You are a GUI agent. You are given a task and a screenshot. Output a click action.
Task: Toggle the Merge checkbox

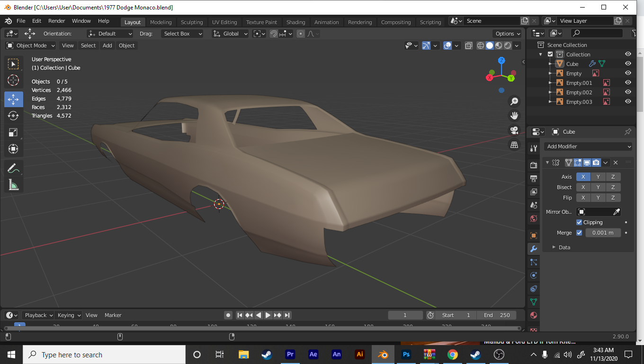click(579, 233)
